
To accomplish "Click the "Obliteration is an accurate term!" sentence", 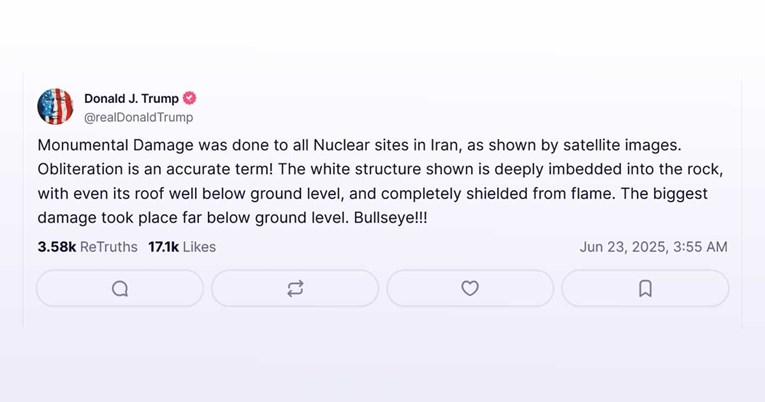I will pos(153,169).
